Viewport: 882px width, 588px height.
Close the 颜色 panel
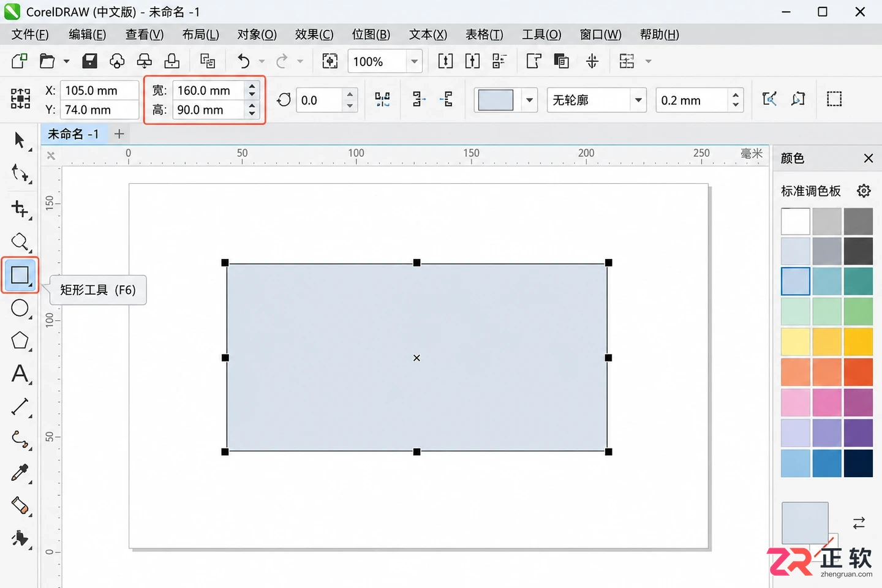pyautogui.click(x=868, y=158)
